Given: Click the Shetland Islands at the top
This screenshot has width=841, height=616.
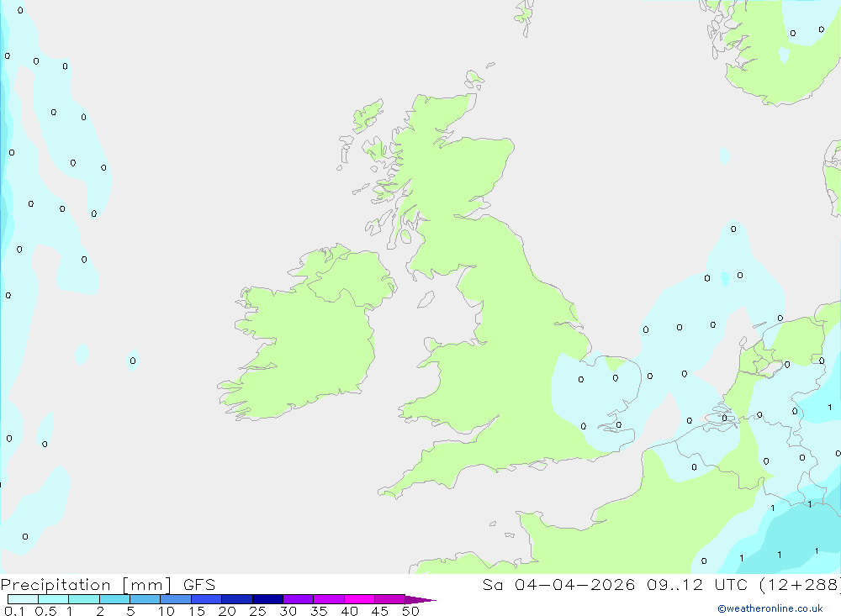Looking at the screenshot, I should (x=525, y=17).
